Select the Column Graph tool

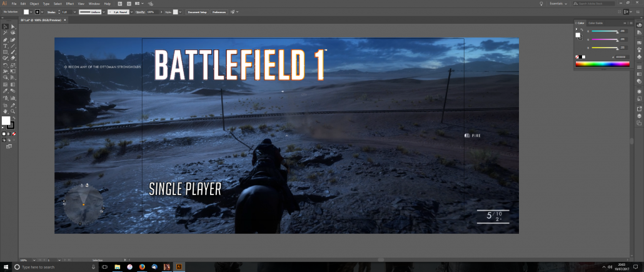13,98
